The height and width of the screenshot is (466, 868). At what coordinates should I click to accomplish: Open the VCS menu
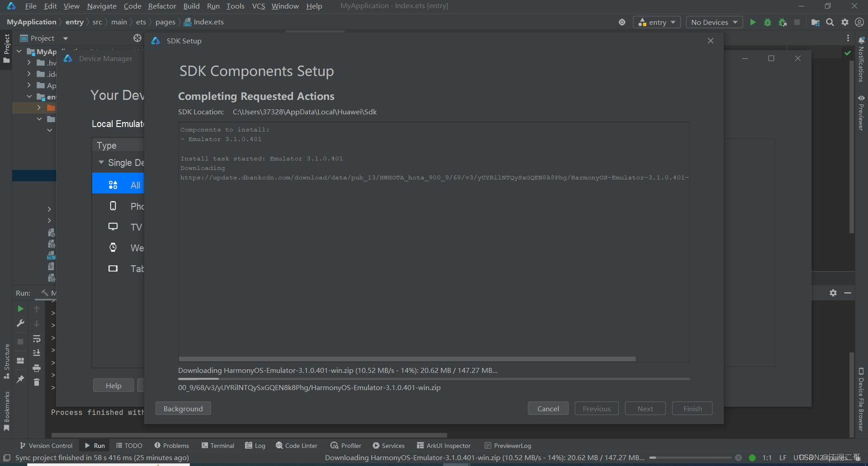pos(259,6)
